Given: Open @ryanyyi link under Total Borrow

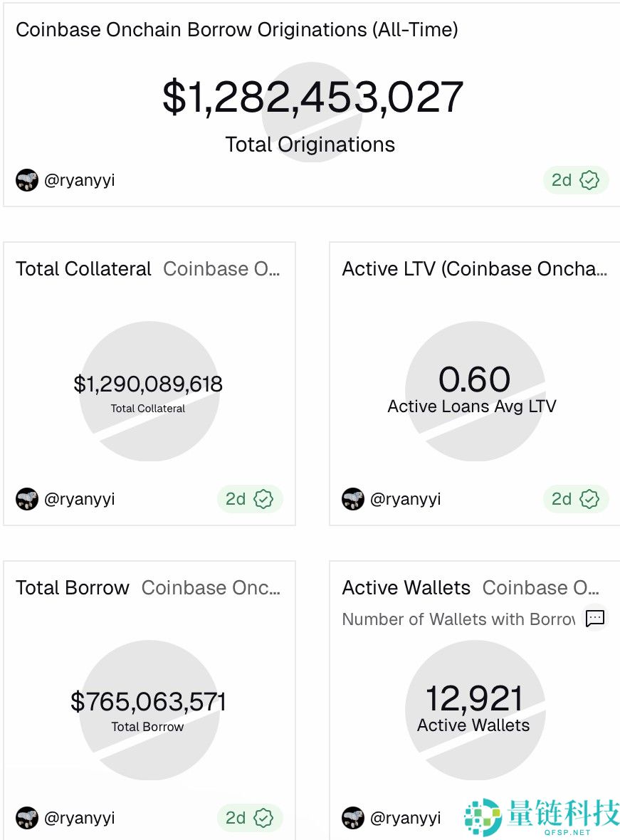Looking at the screenshot, I should pos(79,818).
